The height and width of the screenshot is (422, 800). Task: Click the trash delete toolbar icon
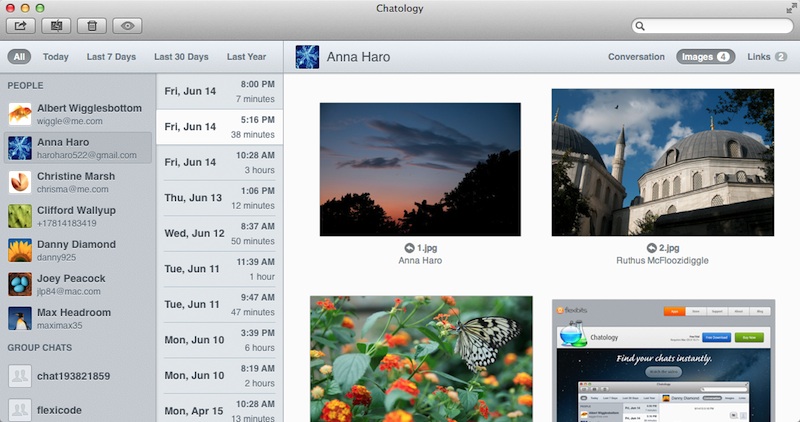92,26
